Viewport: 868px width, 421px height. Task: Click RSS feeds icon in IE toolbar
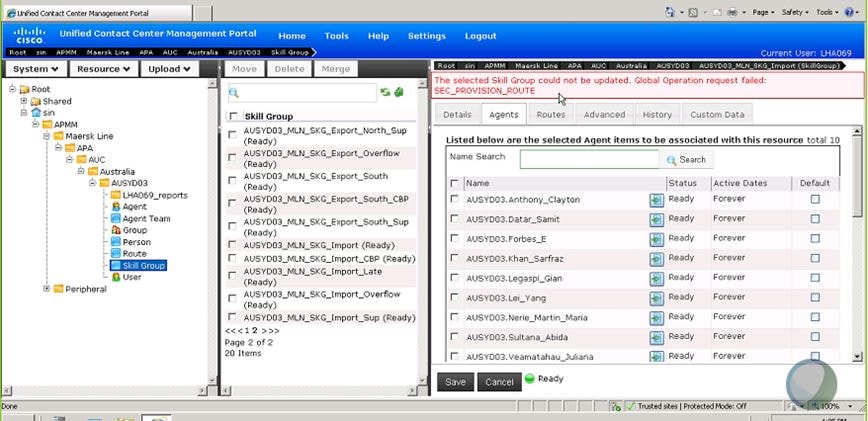pos(693,12)
